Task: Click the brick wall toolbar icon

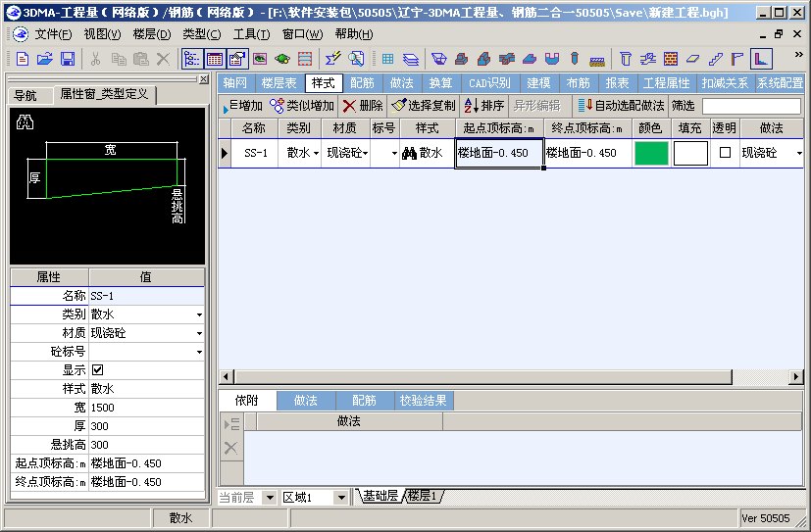Action: click(671, 59)
